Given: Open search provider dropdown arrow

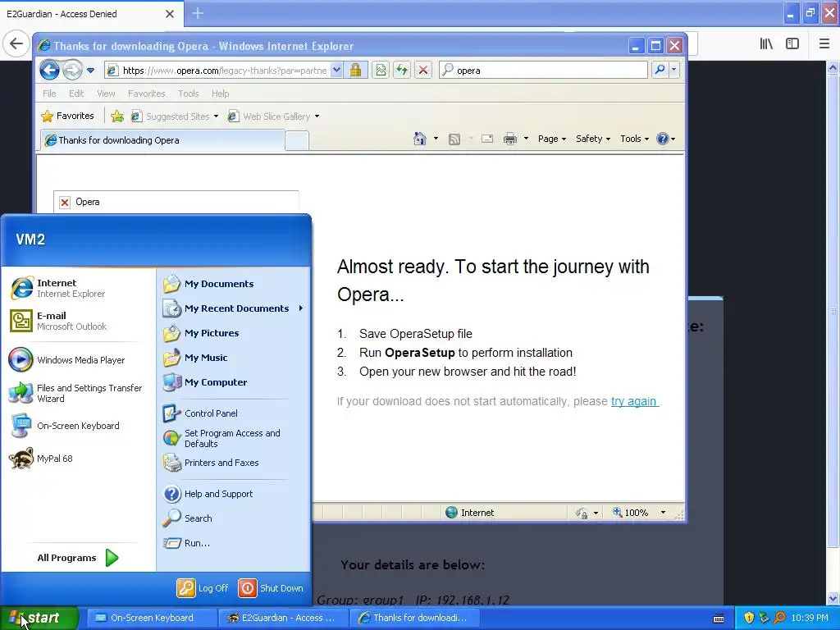Looking at the screenshot, I should [674, 70].
